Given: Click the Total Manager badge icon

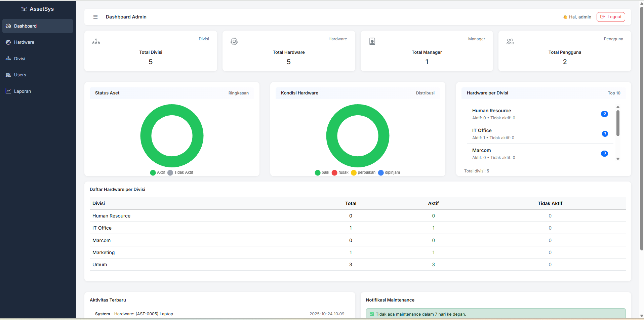Looking at the screenshot, I should click(x=372, y=41).
